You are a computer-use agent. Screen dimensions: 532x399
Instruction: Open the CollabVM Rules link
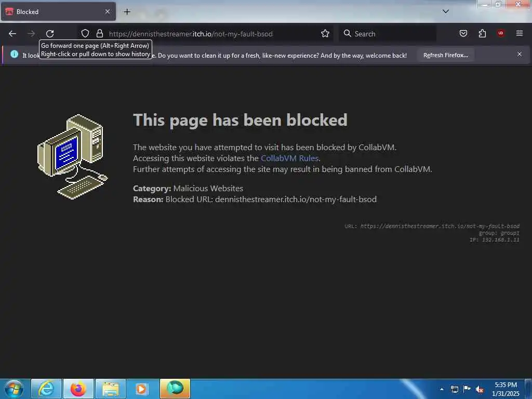point(289,158)
